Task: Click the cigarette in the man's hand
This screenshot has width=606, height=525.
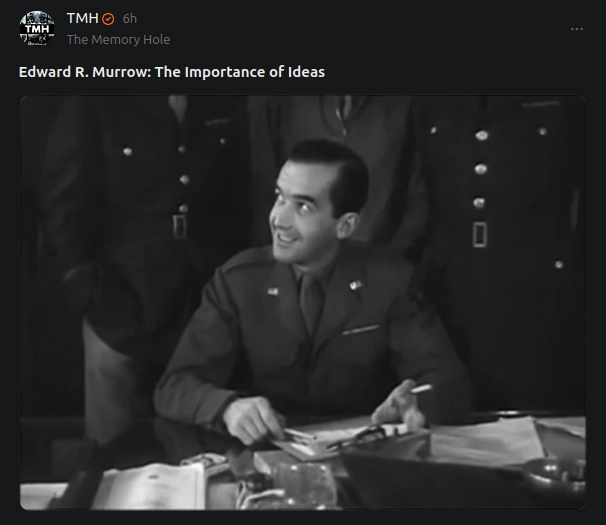Action: point(421,389)
